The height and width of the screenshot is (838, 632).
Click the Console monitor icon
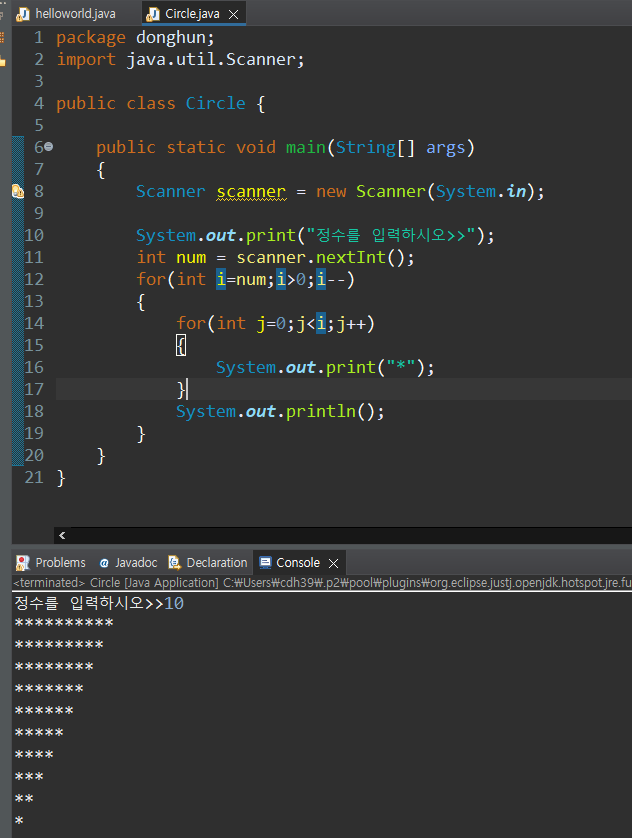(265, 562)
